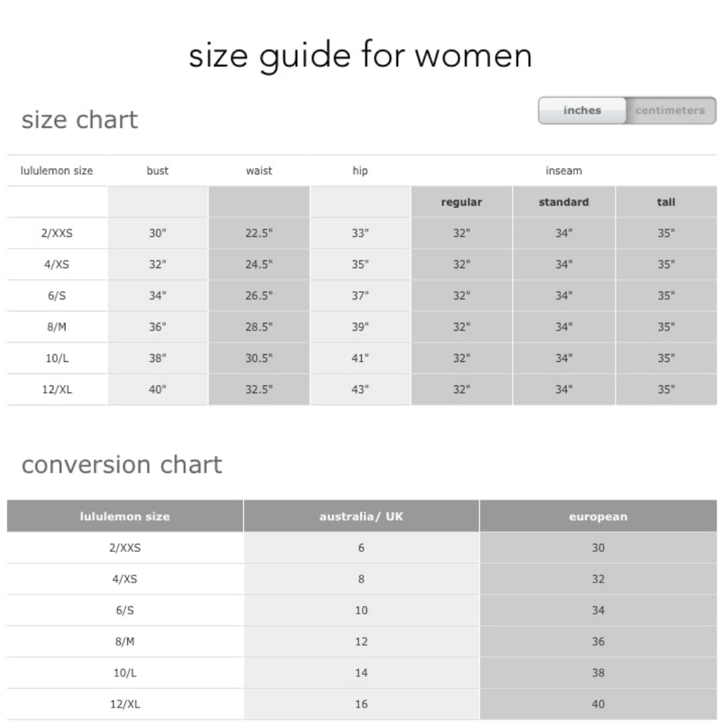The image size is (728, 726).
Task: Select the tall inseam header cell
Action: [x=666, y=202]
